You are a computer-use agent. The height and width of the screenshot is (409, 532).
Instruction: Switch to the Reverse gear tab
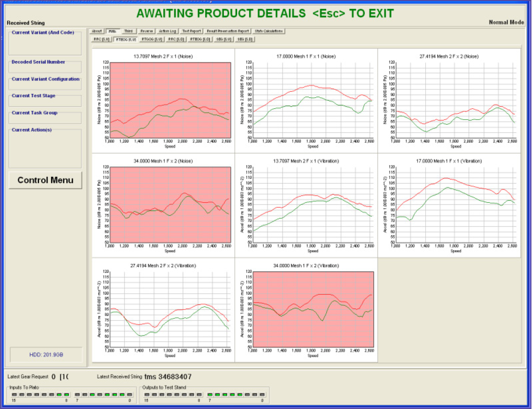point(147,31)
